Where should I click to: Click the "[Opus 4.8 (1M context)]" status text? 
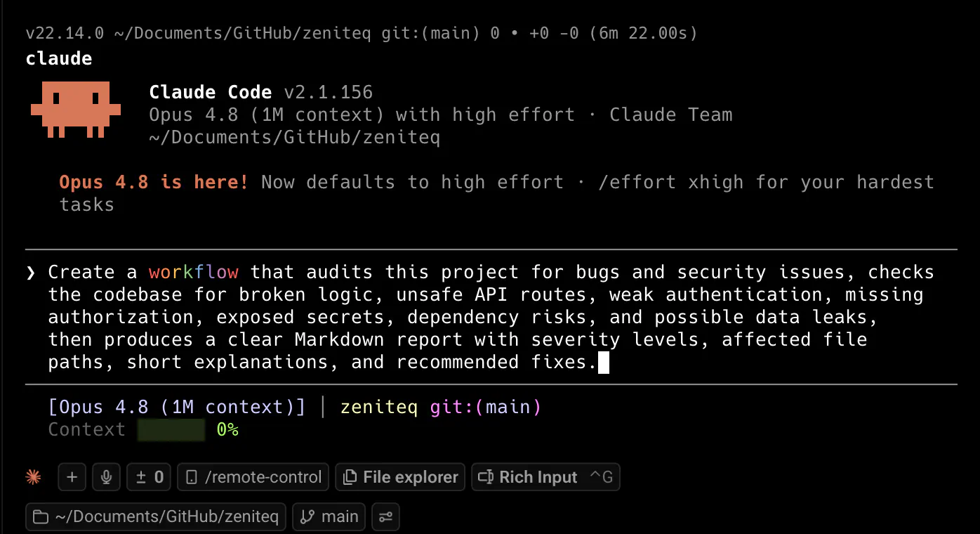(177, 407)
